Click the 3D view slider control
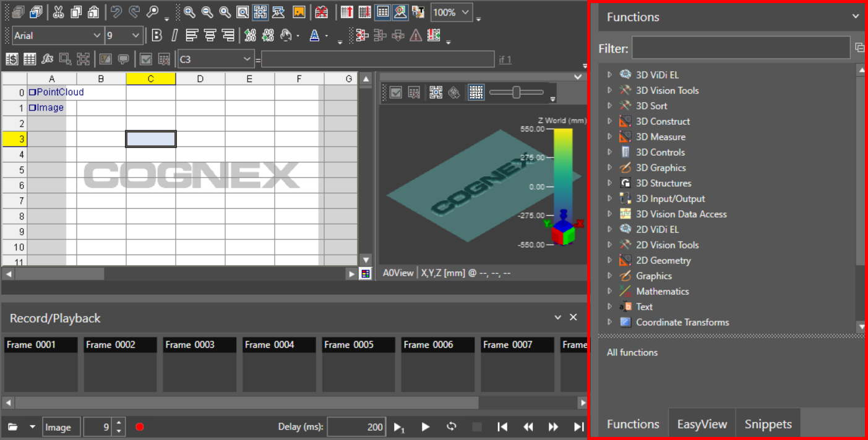 (x=516, y=93)
